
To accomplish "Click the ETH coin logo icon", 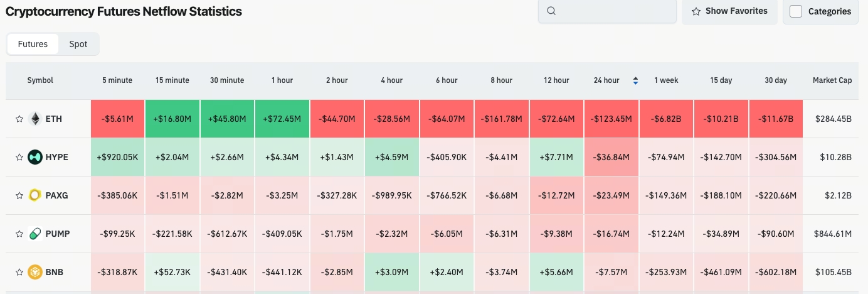I will pyautogui.click(x=35, y=119).
